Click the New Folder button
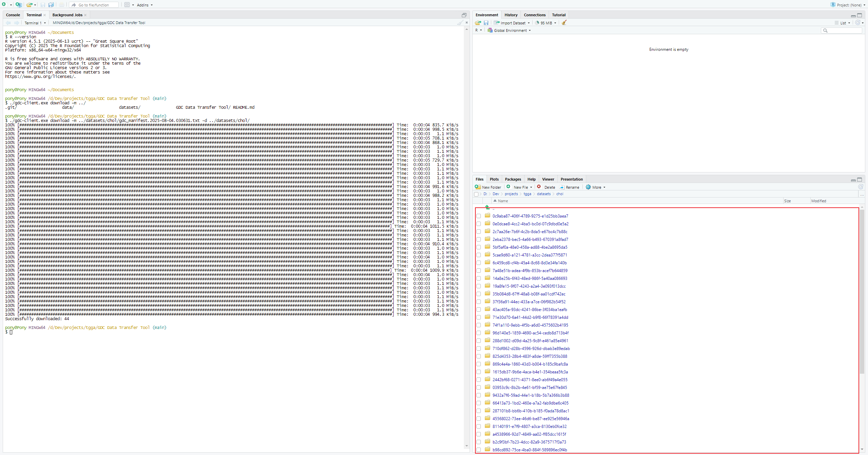 coord(488,187)
